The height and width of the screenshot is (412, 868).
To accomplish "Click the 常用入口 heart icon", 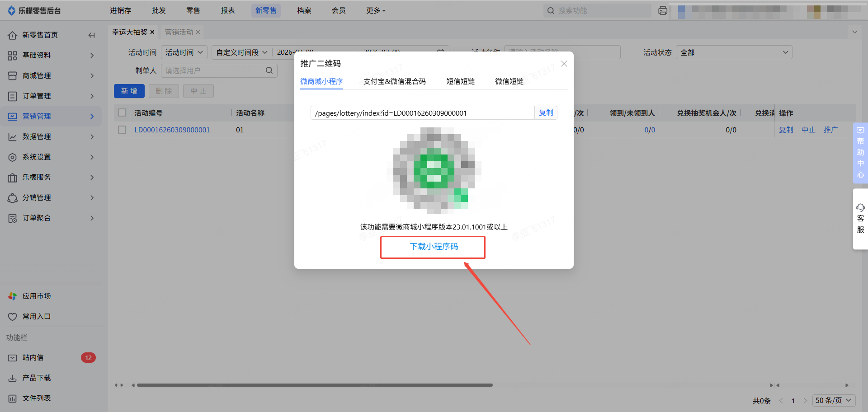I will 13,317.
